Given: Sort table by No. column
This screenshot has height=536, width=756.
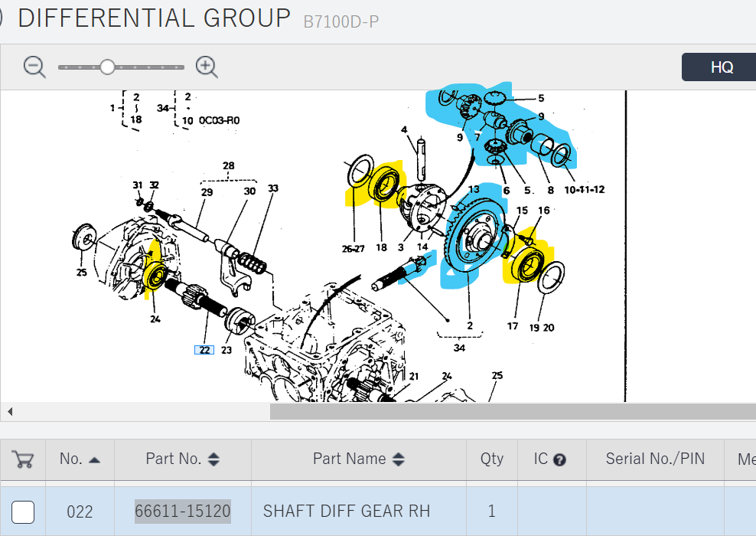Looking at the screenshot, I should tap(80, 459).
